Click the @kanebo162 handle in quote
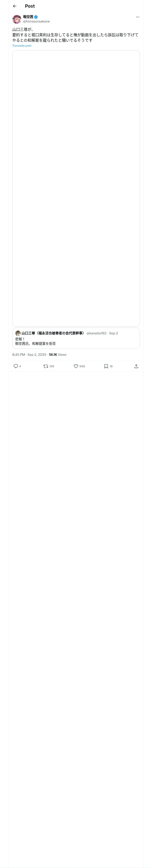Viewport: 152px width, 868px height. point(96,333)
